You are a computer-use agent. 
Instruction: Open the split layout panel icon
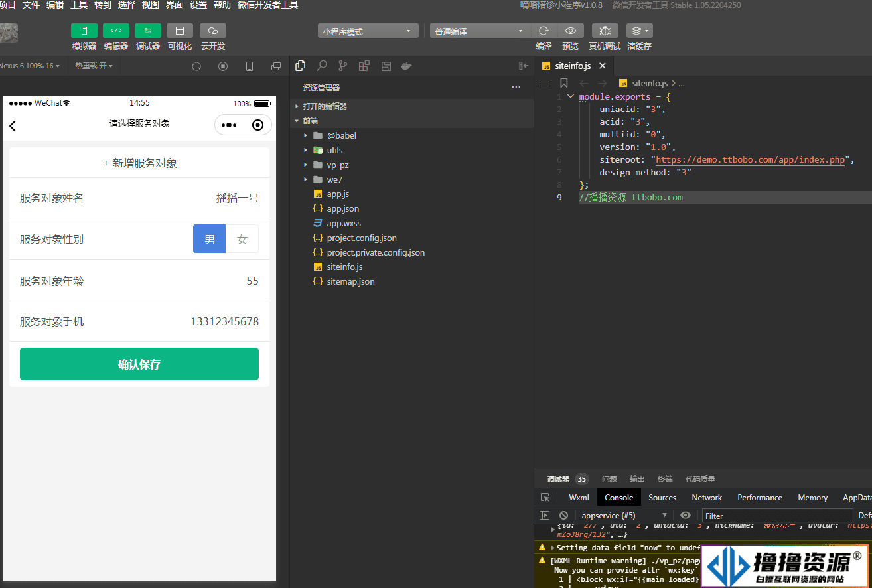point(386,66)
